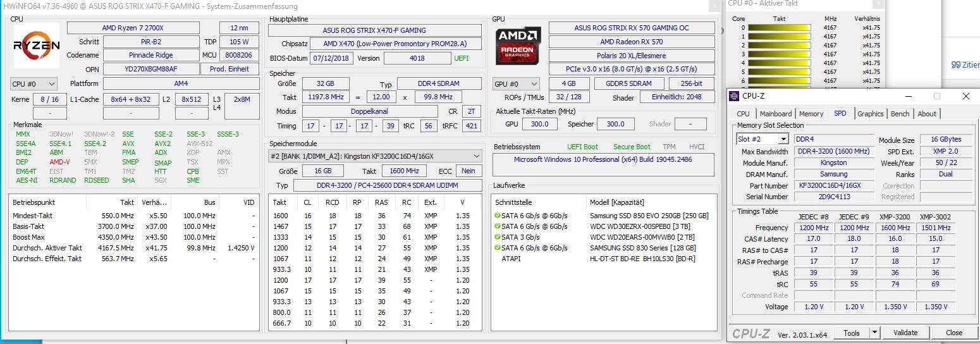
Task: Go to the About tab in CPU-Z
Action: (927, 114)
